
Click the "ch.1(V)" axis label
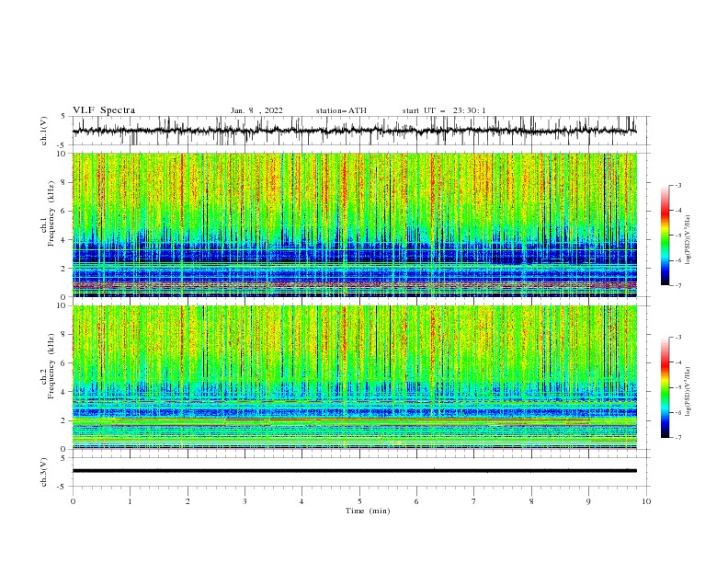44,131
